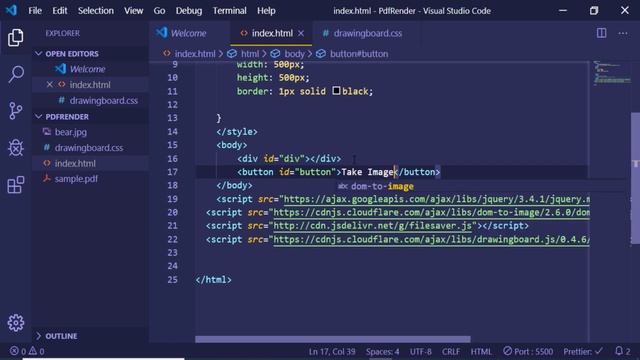
Task: Open the Debug menu
Action: click(x=189, y=11)
